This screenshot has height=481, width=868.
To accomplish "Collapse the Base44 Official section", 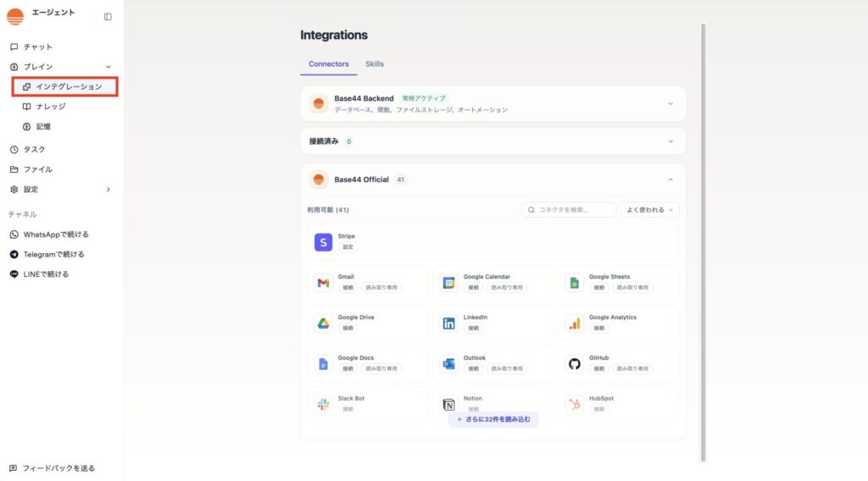I will (x=670, y=180).
